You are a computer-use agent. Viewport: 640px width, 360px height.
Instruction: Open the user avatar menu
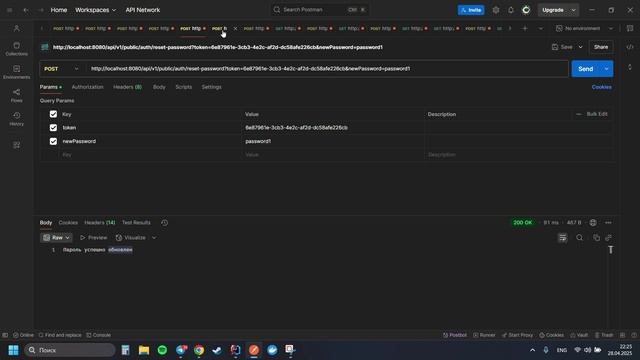coord(526,10)
